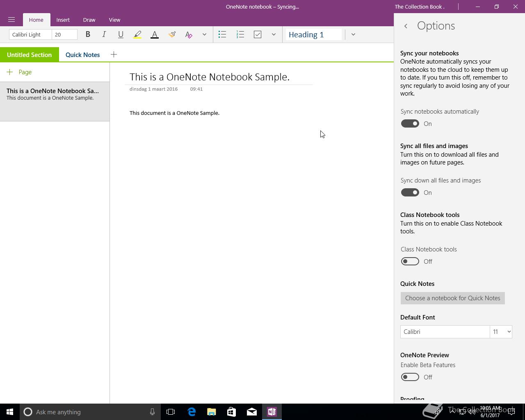Open Action Center notifications icon
This screenshot has width=525, height=420.
tap(512, 412)
